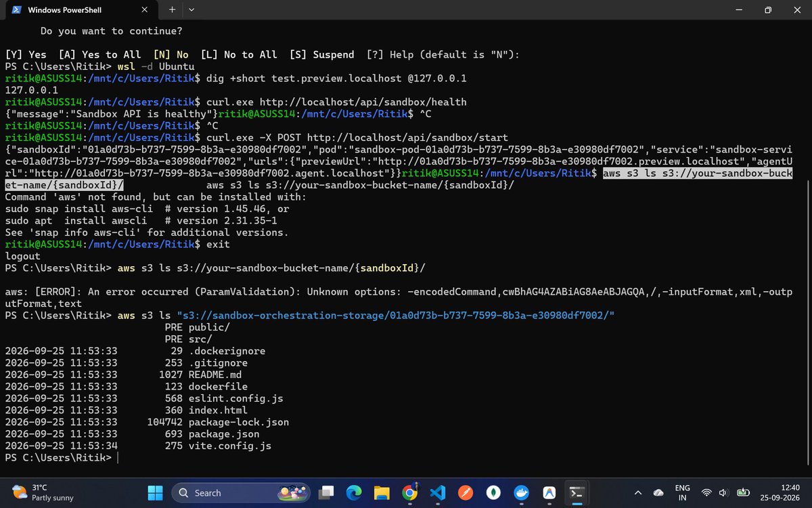
Task: Select the Windows PowerShell tab
Action: (81, 10)
